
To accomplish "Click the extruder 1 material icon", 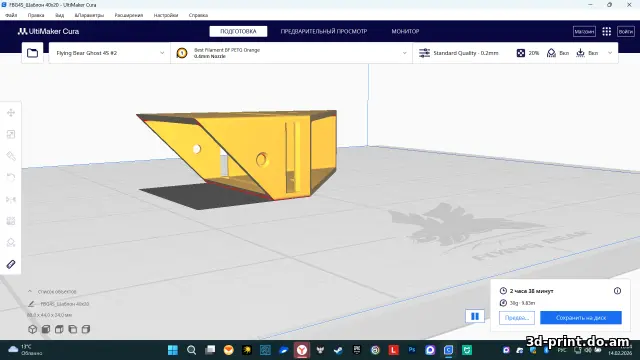I will [x=182, y=53].
